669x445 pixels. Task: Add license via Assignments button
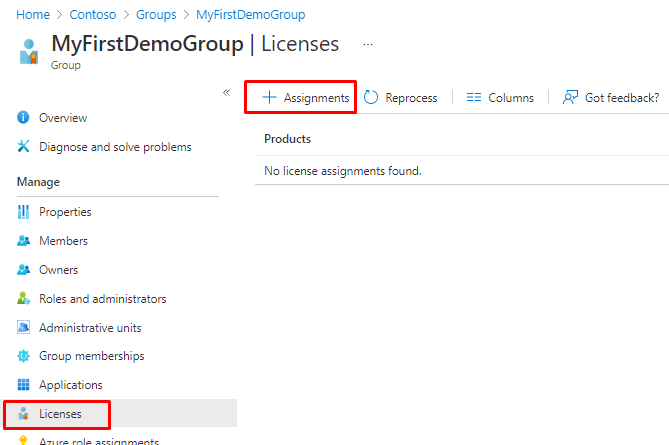305,98
